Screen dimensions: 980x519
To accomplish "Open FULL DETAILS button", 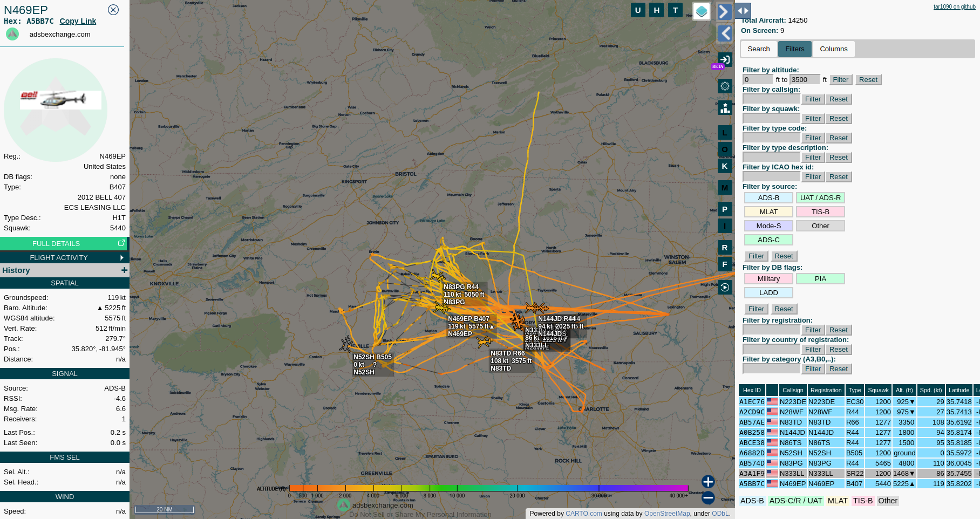I will [x=64, y=243].
